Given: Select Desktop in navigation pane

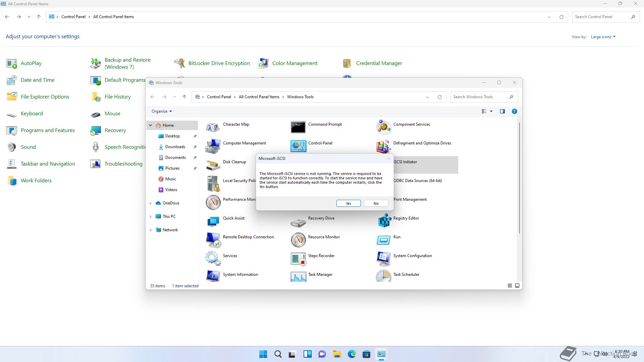Looking at the screenshot, I should pyautogui.click(x=172, y=136).
